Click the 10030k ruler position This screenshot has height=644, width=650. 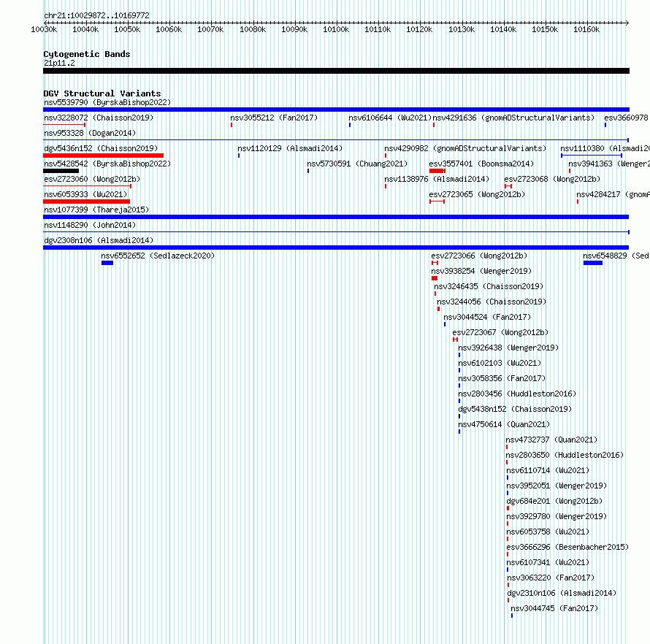pos(44,29)
